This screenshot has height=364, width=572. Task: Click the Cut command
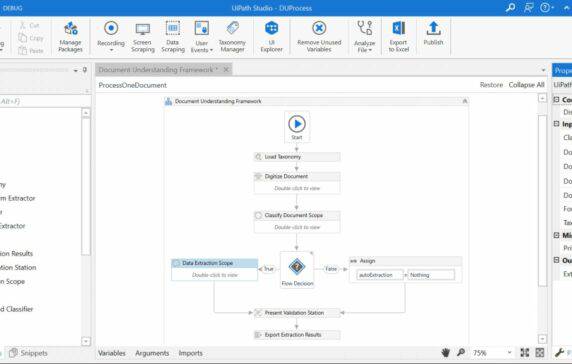coord(30,25)
